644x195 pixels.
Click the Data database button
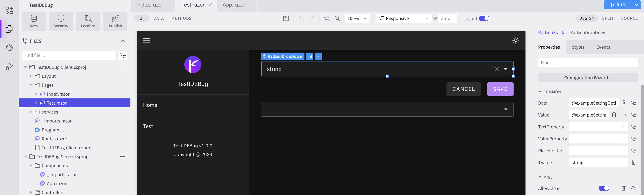pos(34,21)
